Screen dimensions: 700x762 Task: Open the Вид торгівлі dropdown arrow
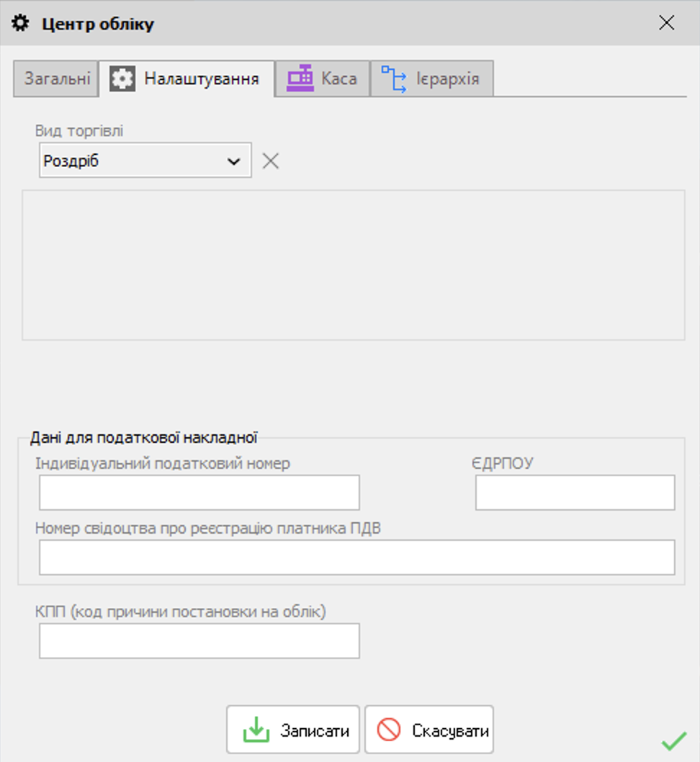coord(234,161)
